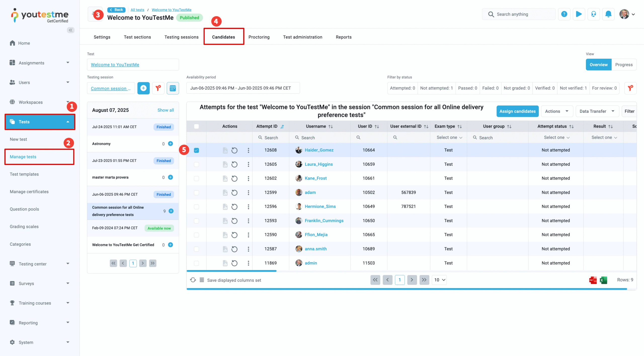This screenshot has width=644, height=356.
Task: Click reset attempt icon for Haider_Gomez
Action: point(234,150)
